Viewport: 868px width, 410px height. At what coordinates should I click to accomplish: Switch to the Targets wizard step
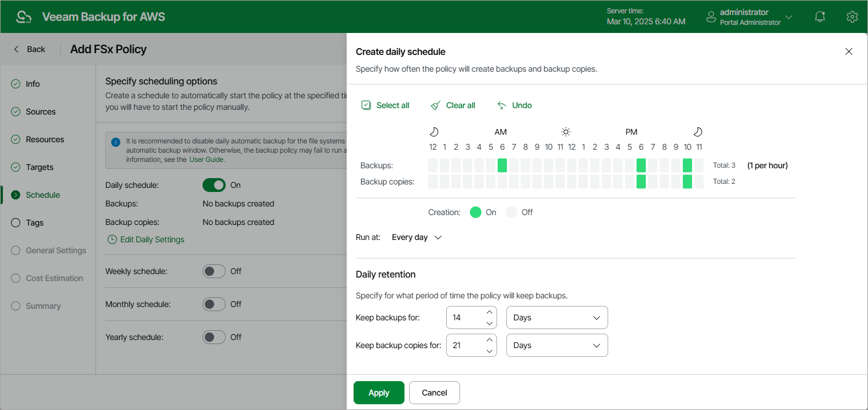click(x=39, y=167)
